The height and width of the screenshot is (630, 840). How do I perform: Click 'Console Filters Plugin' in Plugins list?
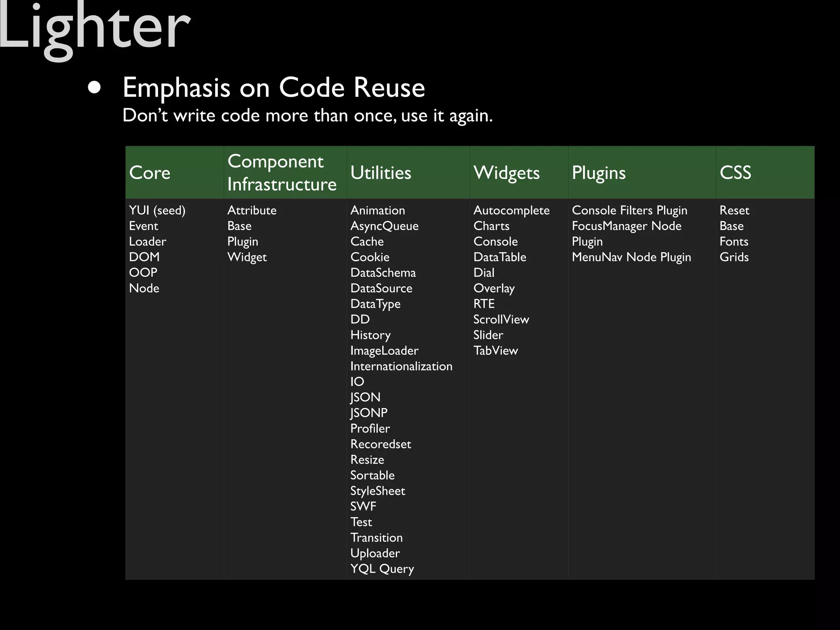(630, 211)
